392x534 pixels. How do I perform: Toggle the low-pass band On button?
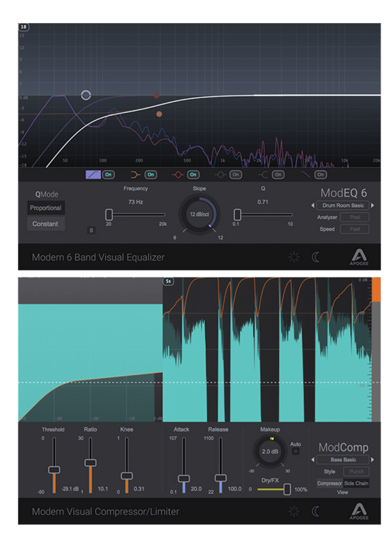click(321, 175)
